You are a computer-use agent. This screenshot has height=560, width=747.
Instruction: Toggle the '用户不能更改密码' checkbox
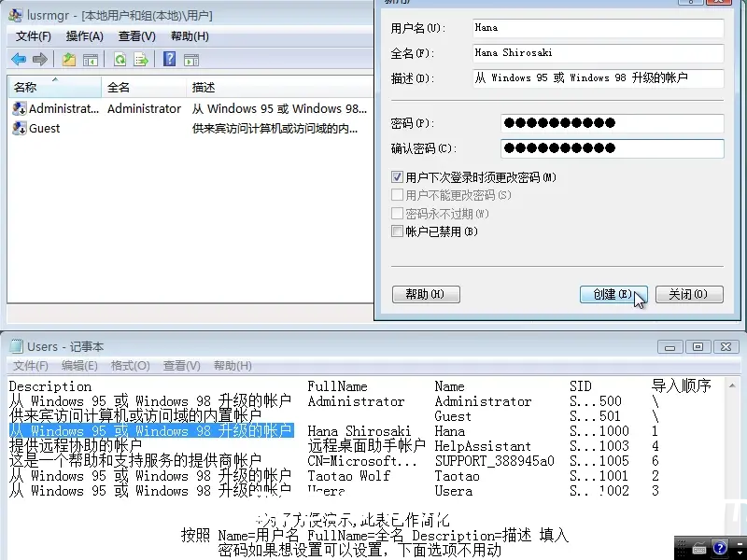pos(397,195)
